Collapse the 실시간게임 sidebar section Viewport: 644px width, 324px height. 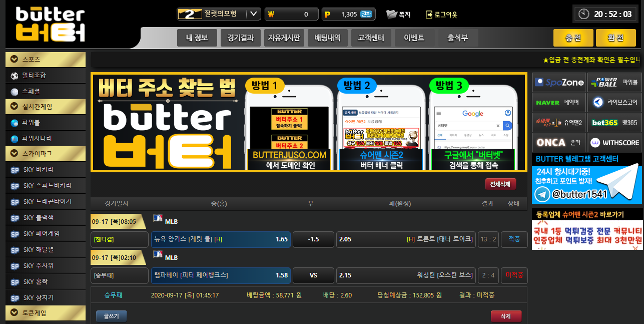click(x=14, y=107)
